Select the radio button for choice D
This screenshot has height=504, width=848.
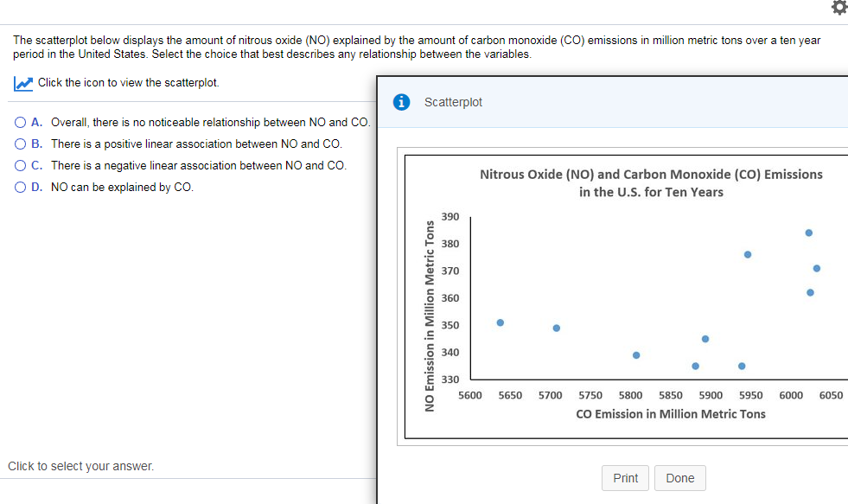tap(19, 187)
